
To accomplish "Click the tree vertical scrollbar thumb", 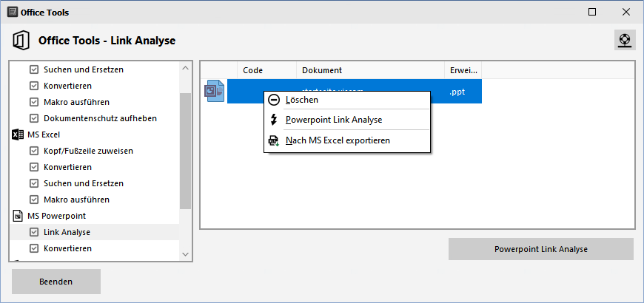I will click(185, 151).
